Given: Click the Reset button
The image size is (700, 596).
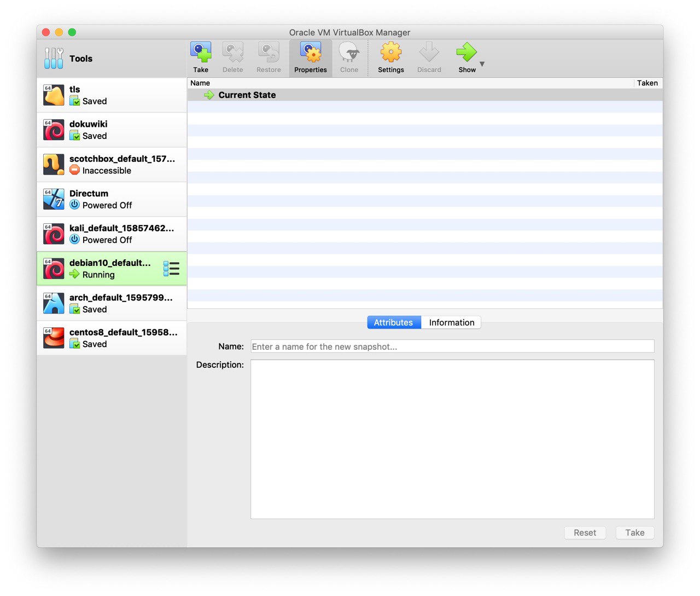Looking at the screenshot, I should coord(585,533).
